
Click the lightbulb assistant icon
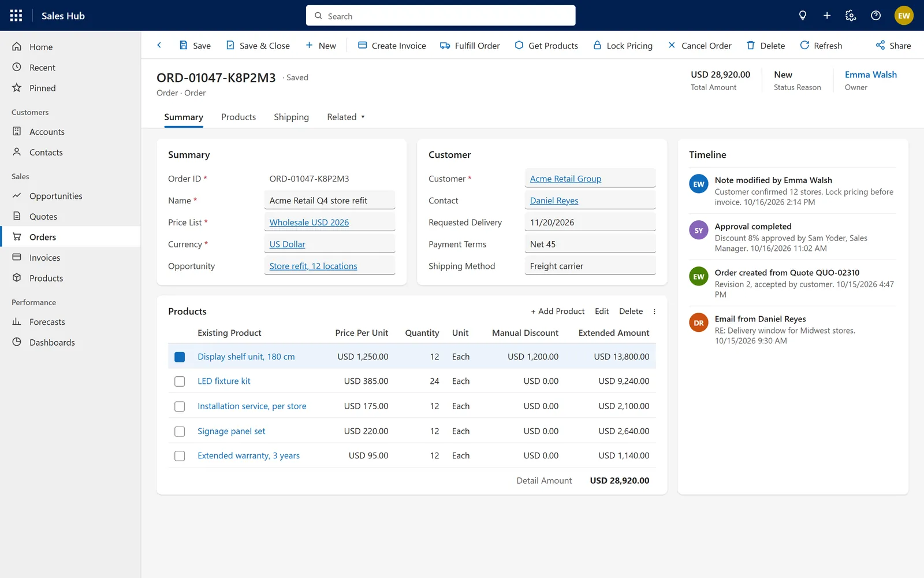coord(802,16)
